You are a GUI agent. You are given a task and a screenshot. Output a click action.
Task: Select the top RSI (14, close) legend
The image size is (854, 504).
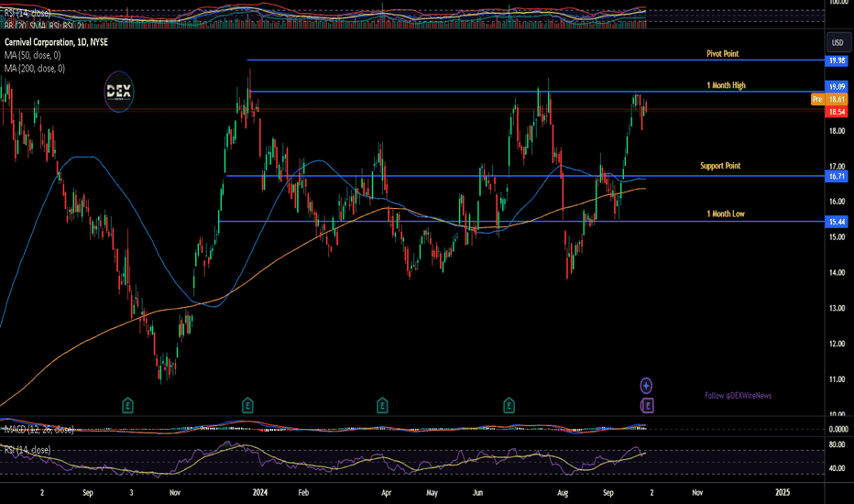(27, 13)
